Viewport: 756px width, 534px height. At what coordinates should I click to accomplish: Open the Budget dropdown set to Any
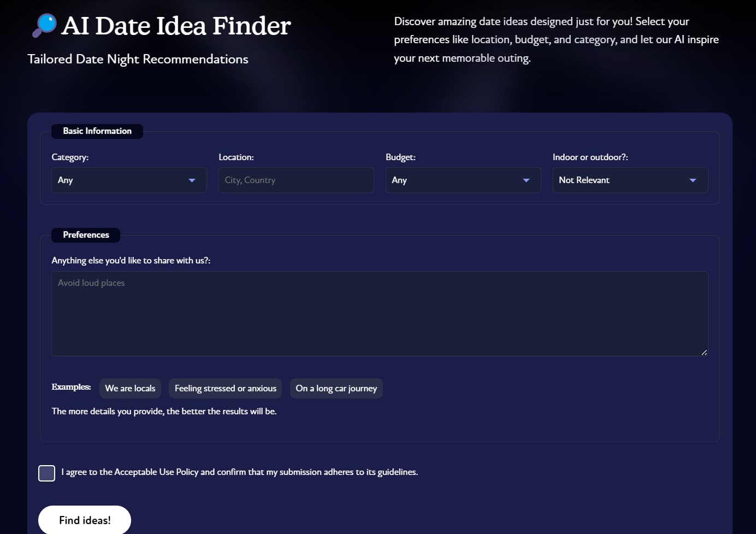(x=463, y=180)
